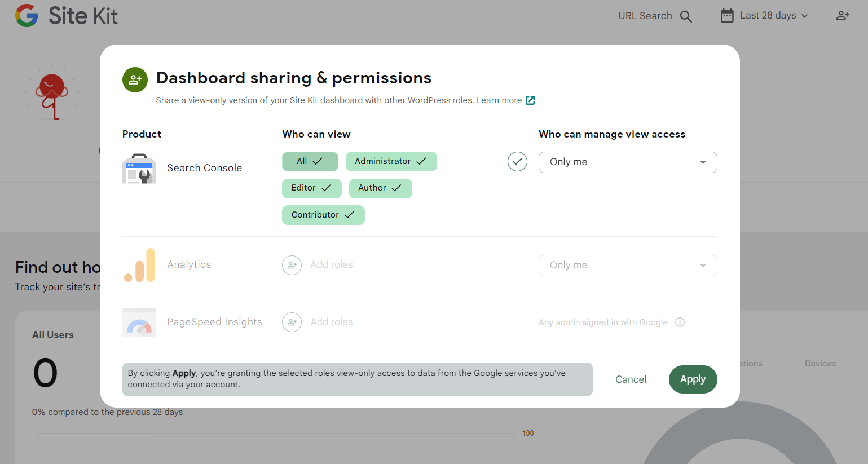The width and height of the screenshot is (868, 464).
Task: Confirm roles with the circled checkmark icon
Action: point(517,162)
